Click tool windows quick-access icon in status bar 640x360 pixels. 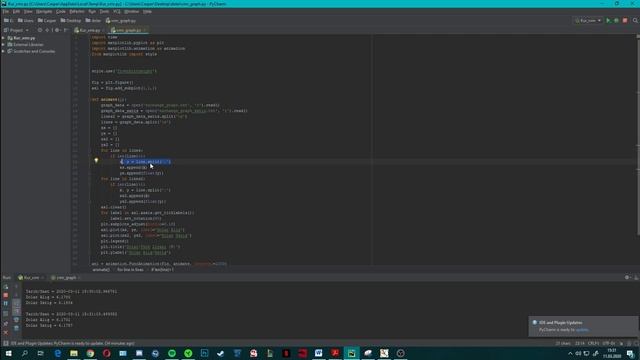pos(6,343)
